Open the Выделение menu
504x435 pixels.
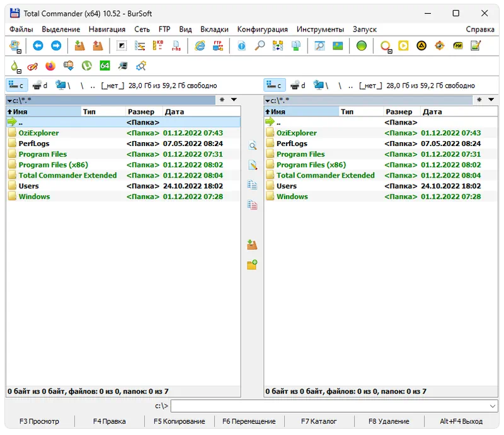(60, 29)
